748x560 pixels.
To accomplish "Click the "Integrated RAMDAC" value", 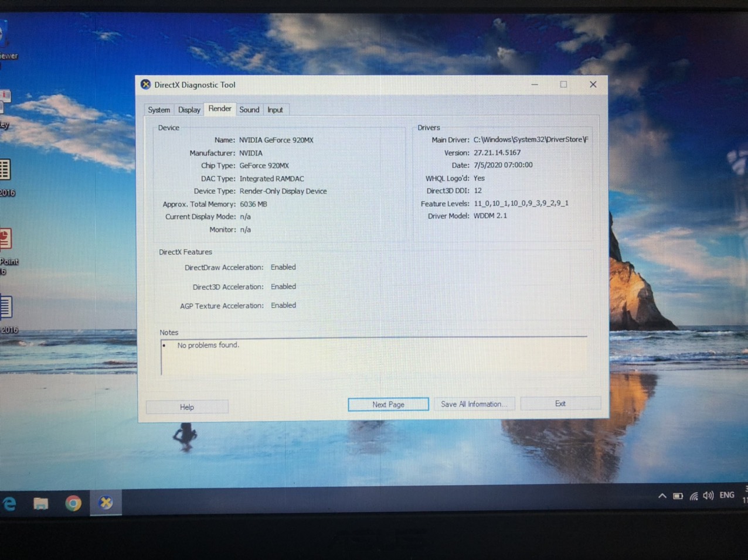I will 271,179.
